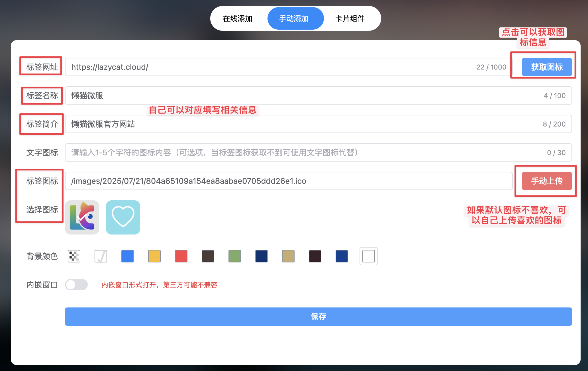The image size is (588, 371).
Task: Select the 手动添加 tab
Action: [295, 19]
